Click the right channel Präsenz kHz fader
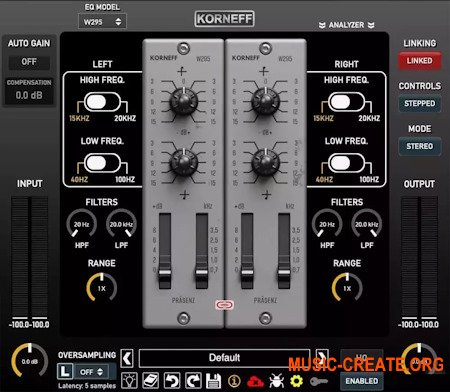The image size is (450, 392). tap(284, 273)
